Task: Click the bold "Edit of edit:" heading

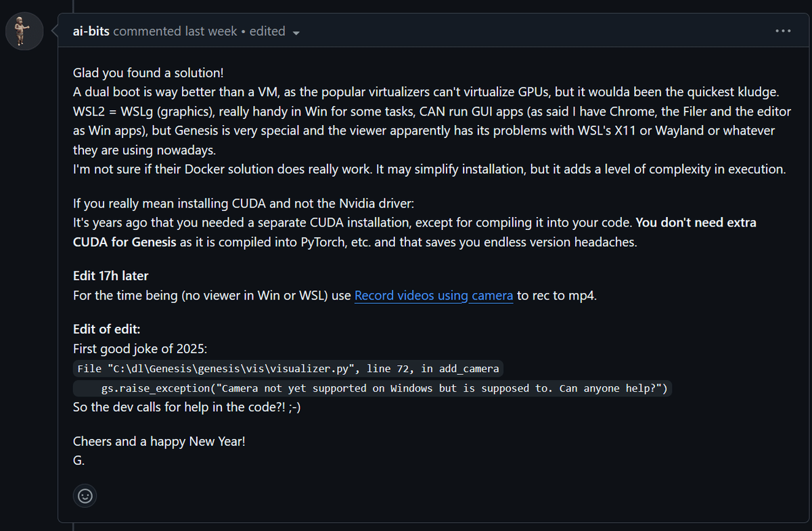Action: (x=107, y=329)
